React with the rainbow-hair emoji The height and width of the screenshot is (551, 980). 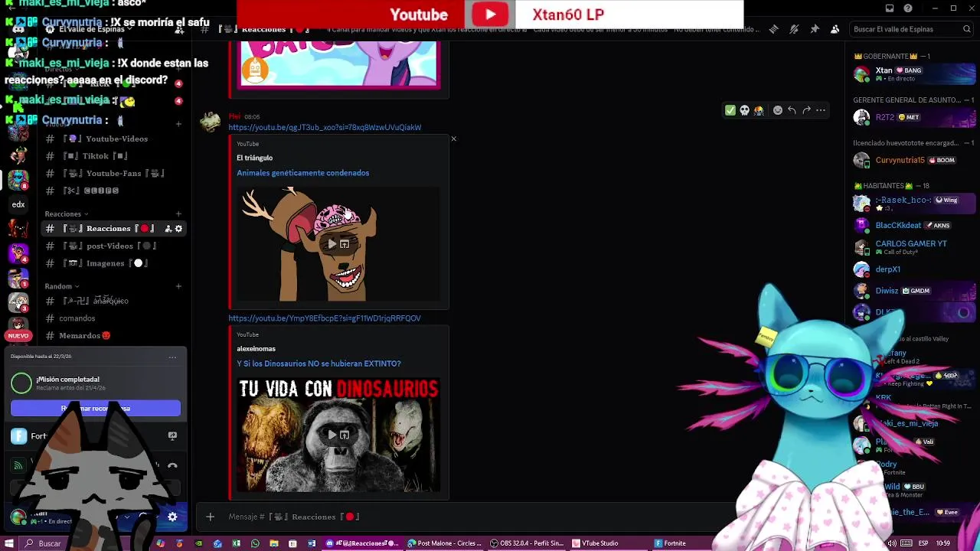(x=759, y=110)
